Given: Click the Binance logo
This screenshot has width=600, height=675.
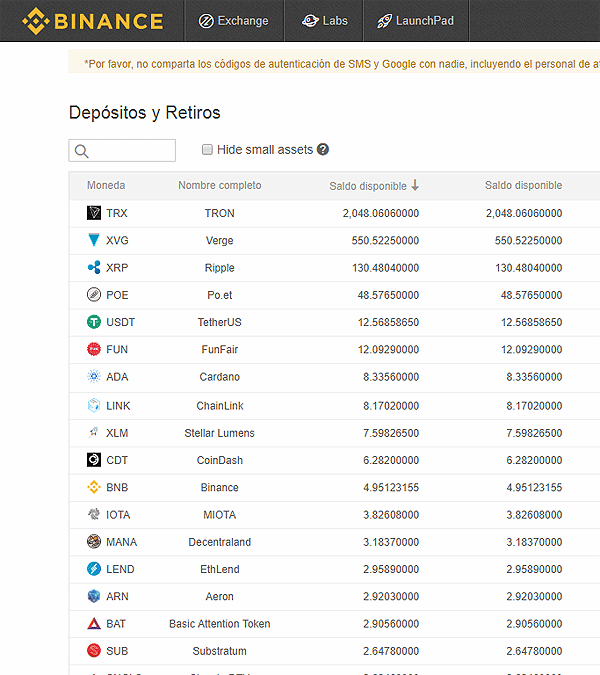Looking at the screenshot, I should pos(93,21).
